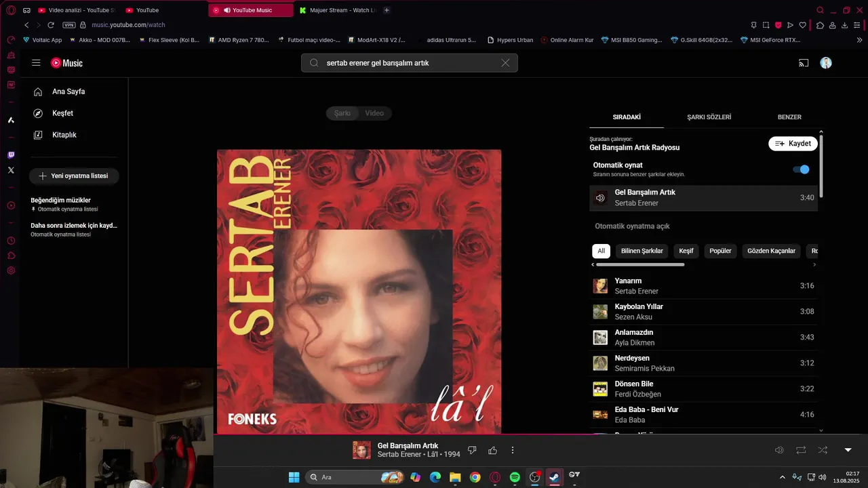Open Spotify from the taskbar
The image size is (868, 488).
pyautogui.click(x=515, y=477)
